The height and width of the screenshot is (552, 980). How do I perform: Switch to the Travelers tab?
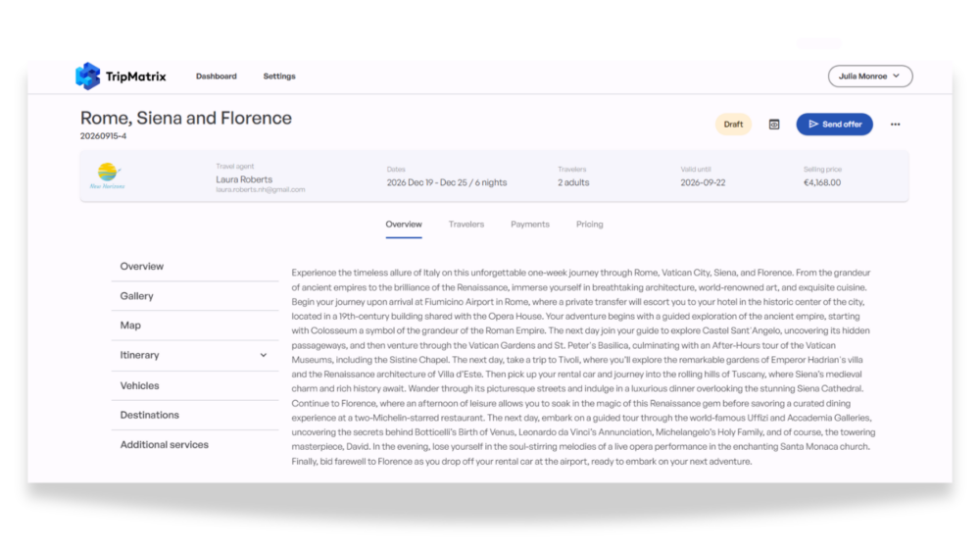point(466,225)
